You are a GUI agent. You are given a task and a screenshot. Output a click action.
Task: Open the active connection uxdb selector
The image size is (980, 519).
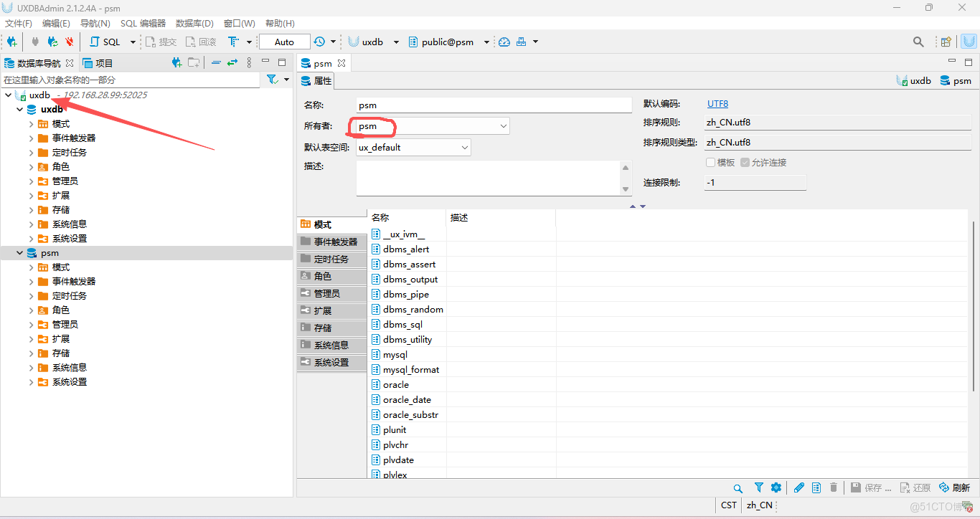coord(373,42)
